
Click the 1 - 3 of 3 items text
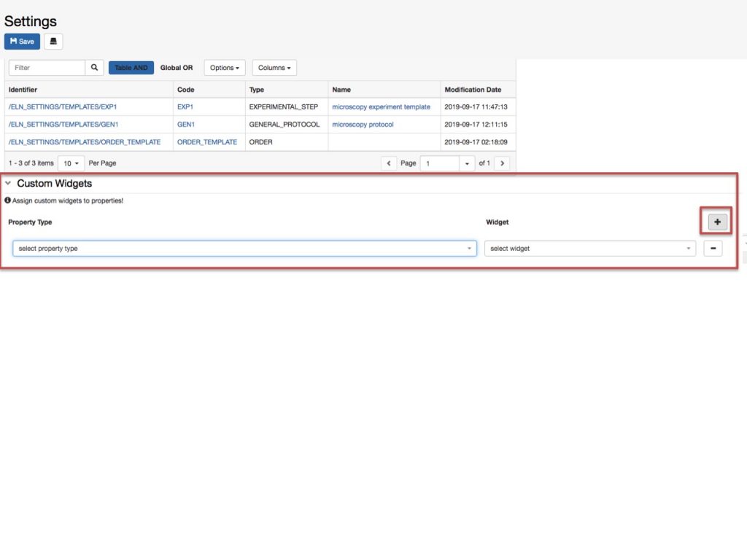click(x=31, y=163)
